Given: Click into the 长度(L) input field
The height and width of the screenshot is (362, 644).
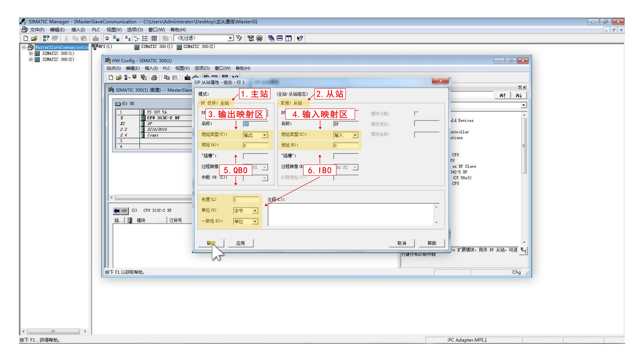Looking at the screenshot, I should 246,200.
